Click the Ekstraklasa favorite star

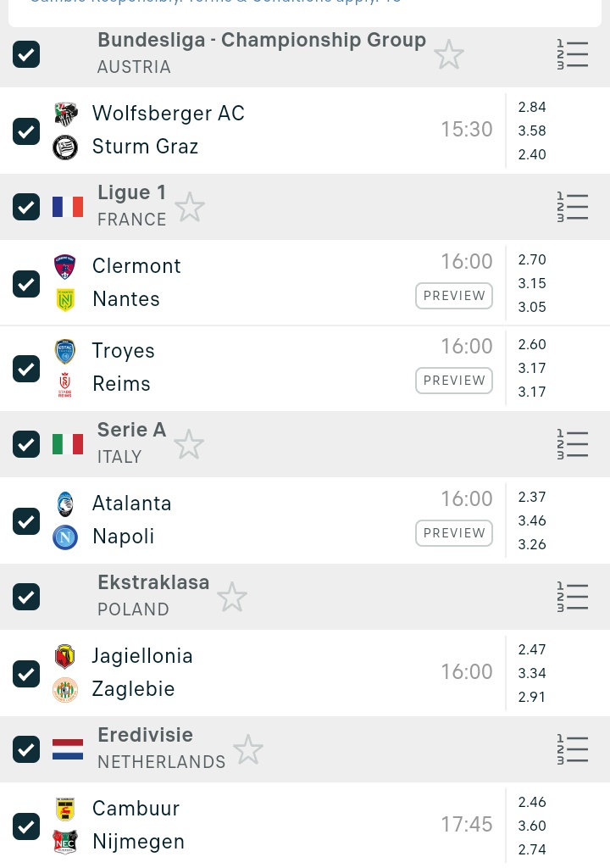pos(232,597)
